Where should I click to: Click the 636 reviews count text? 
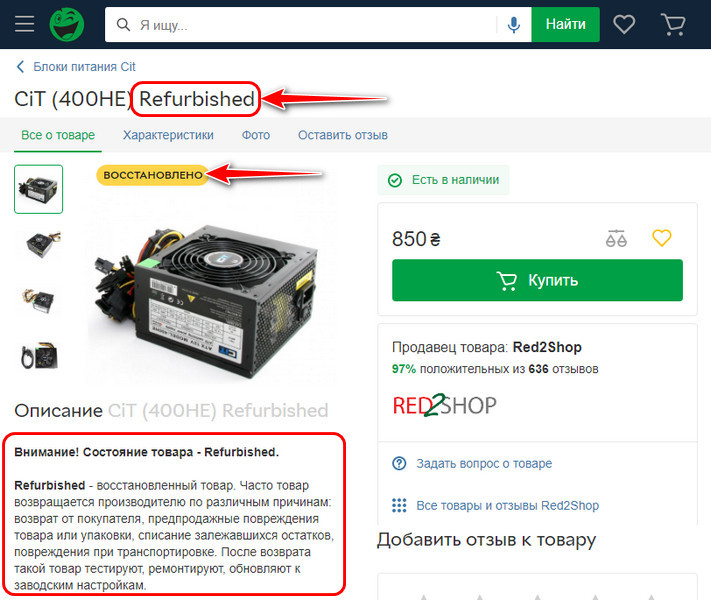click(x=538, y=369)
